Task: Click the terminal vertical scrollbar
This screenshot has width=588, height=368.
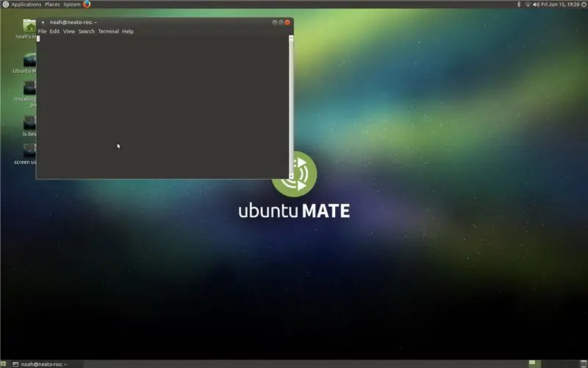Action: pyautogui.click(x=291, y=107)
